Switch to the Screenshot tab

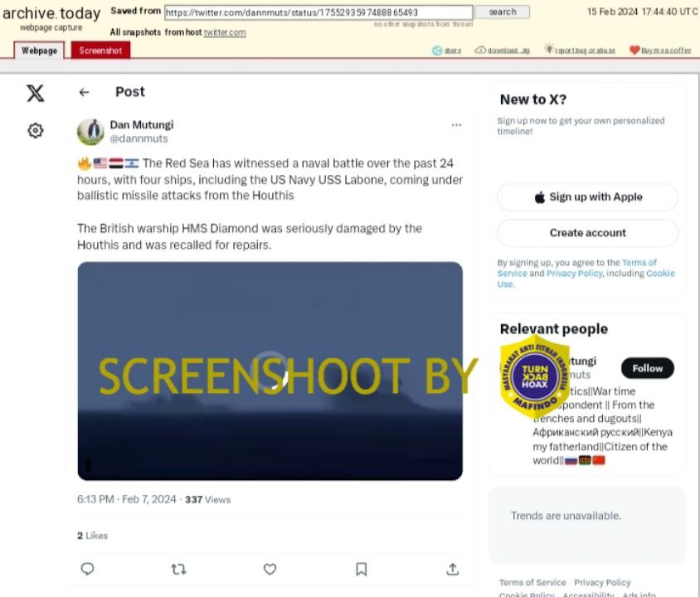click(100, 51)
